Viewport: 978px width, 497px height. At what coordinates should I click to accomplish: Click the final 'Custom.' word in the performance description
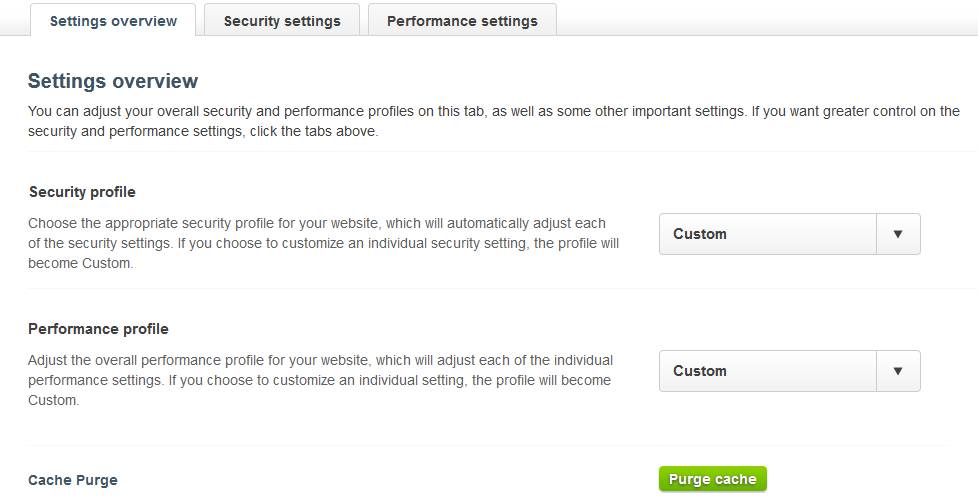[x=53, y=401]
